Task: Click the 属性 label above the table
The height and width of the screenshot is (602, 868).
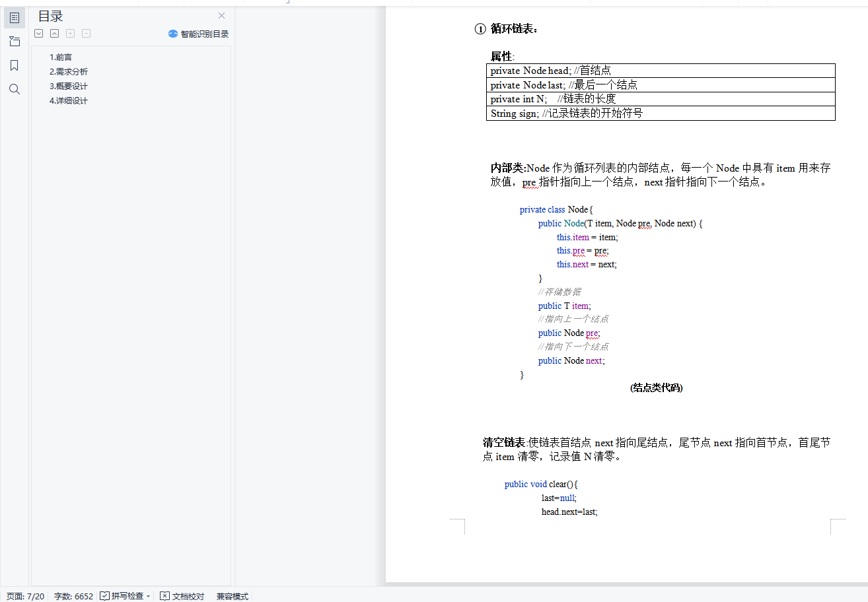Action: tap(502, 57)
